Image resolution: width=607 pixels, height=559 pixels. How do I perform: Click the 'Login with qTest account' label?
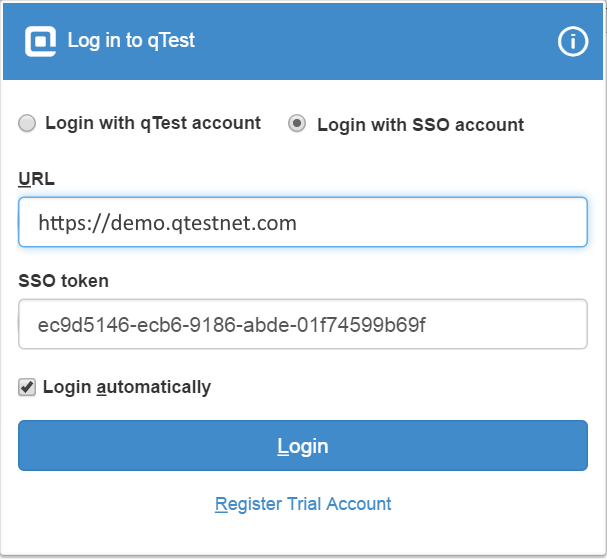(x=152, y=123)
